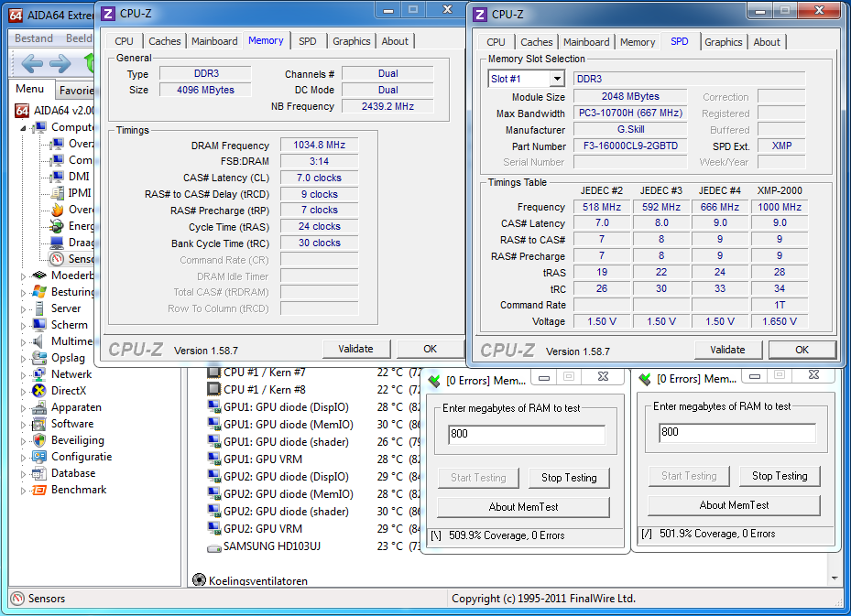
Task: Open the Benchmark category in the sidebar
Action: [78, 490]
